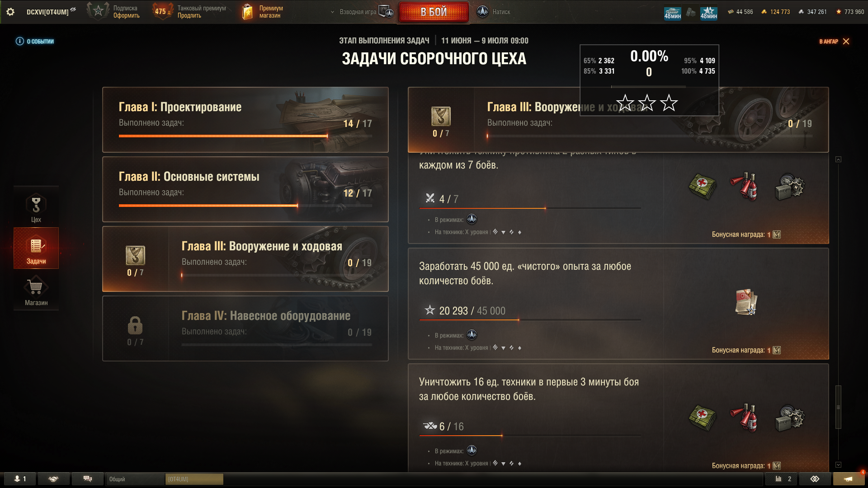Click the О событии info icon
Viewport: 868px width, 488px height.
[20, 41]
